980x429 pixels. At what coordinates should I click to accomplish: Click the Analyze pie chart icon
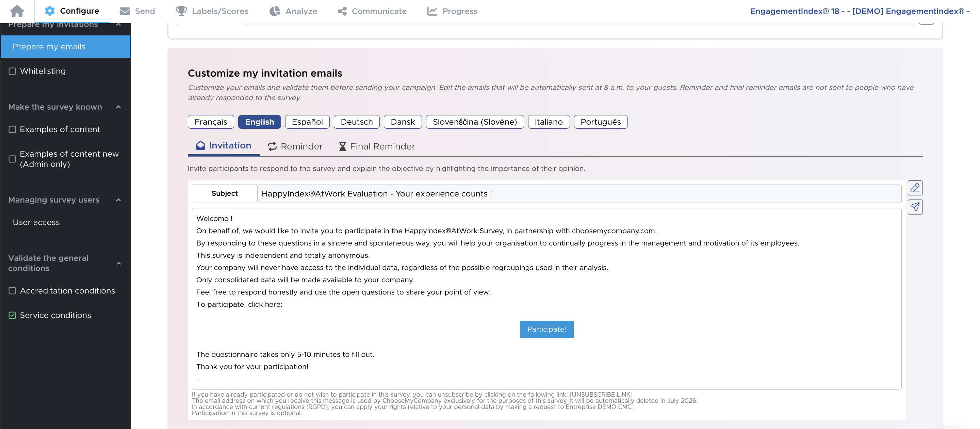coord(275,11)
